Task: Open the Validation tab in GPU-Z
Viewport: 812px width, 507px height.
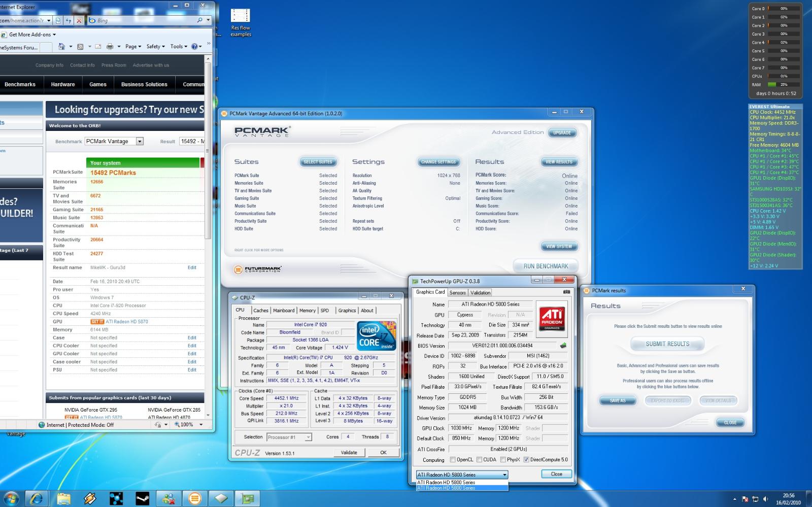Action: tap(480, 293)
